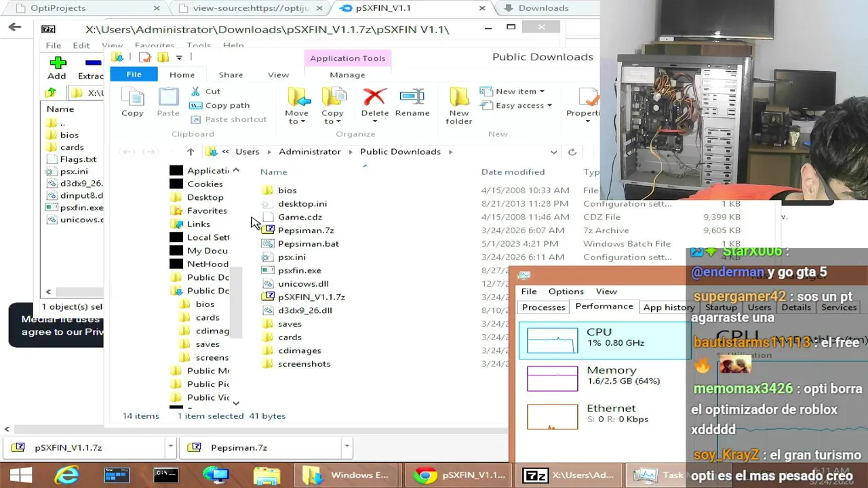Click the Extract button in 7-Zip
868x488 pixels.
[x=91, y=68]
